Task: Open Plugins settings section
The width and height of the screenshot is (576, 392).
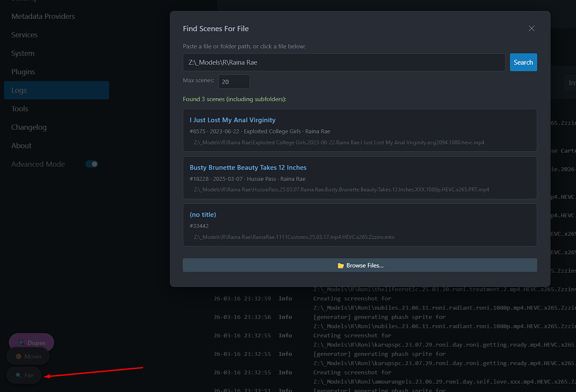Action: tap(23, 72)
